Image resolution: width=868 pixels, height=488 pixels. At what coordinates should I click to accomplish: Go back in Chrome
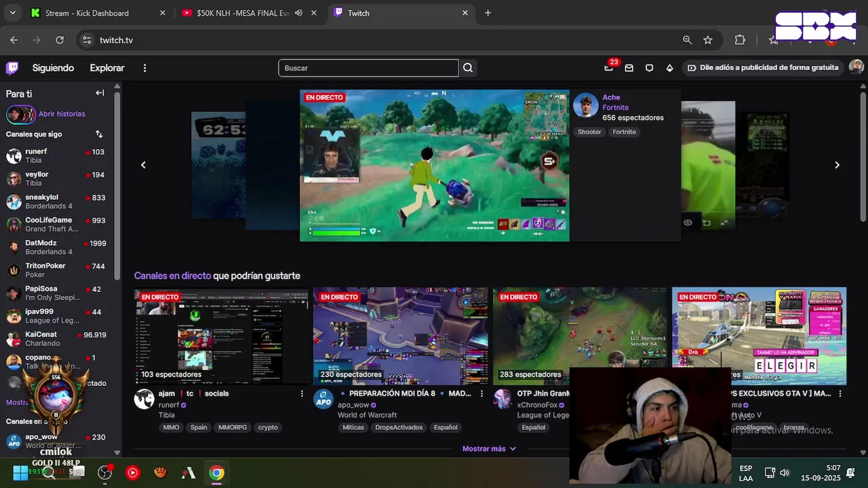pos(14,40)
